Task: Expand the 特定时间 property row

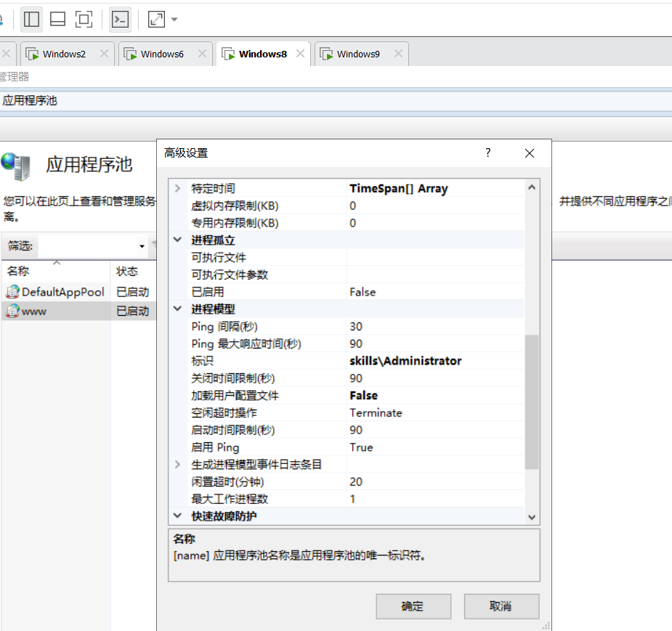Action: (x=178, y=189)
